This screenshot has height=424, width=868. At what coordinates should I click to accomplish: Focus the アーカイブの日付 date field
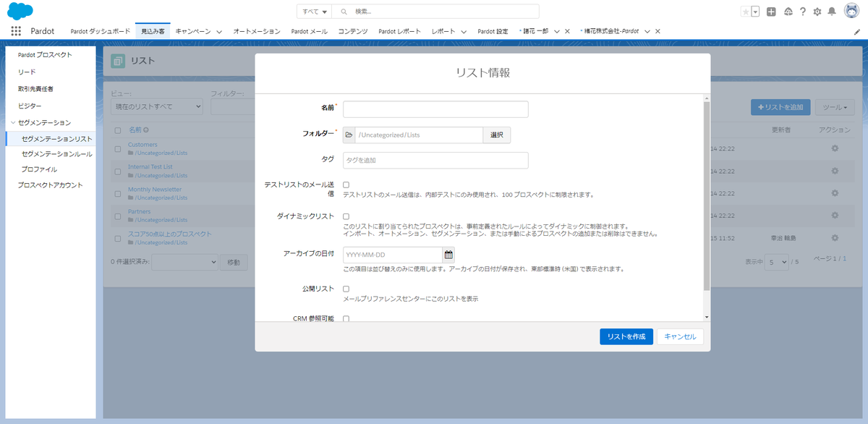click(393, 255)
